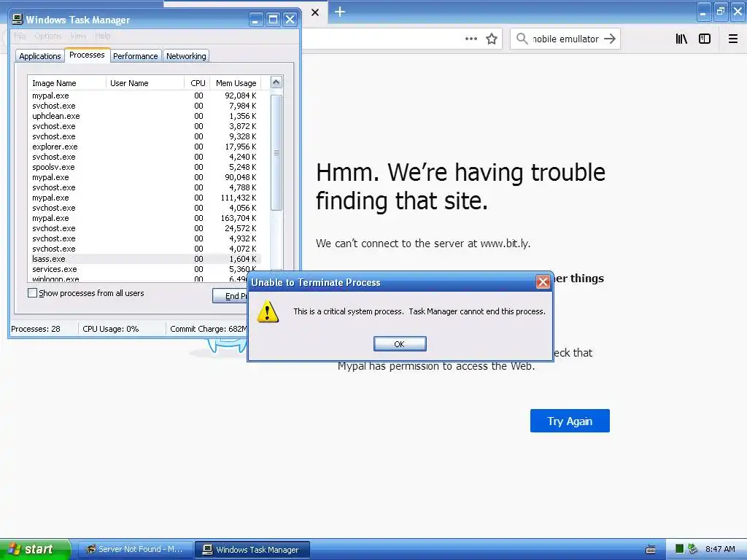Image resolution: width=747 pixels, height=560 pixels.
Task: Close the Windows Task Manager window
Action: pos(290,20)
